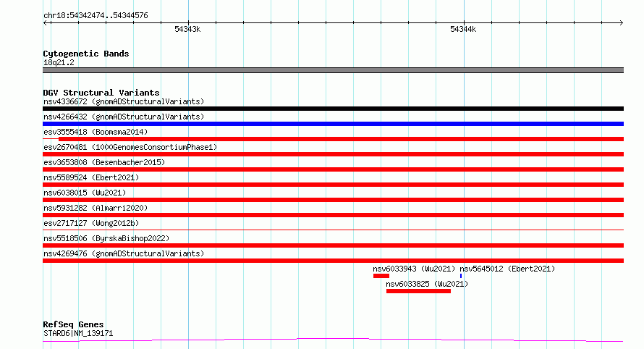Click the left arrow on the ruler
Image resolution: width=644 pixels, height=349 pixels.
coord(46,22)
